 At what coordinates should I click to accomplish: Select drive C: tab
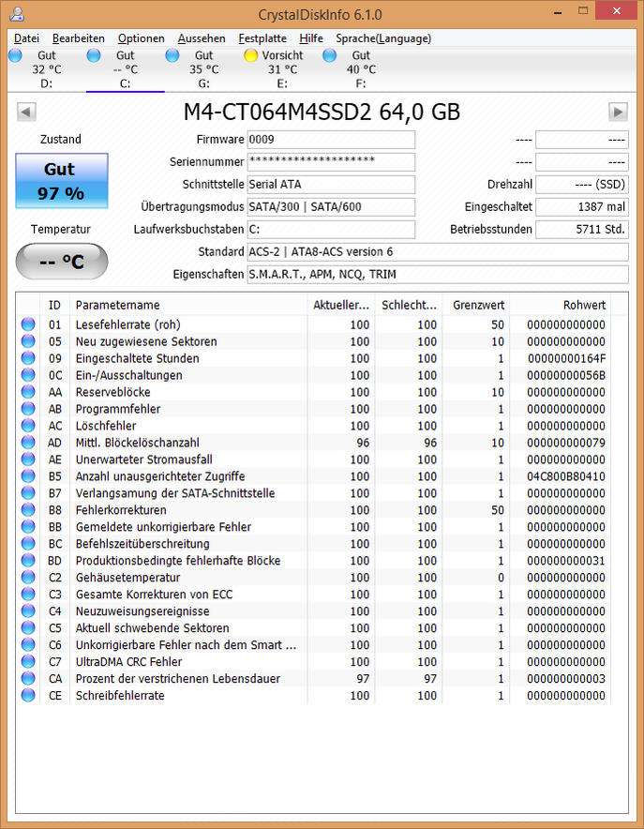(x=126, y=69)
